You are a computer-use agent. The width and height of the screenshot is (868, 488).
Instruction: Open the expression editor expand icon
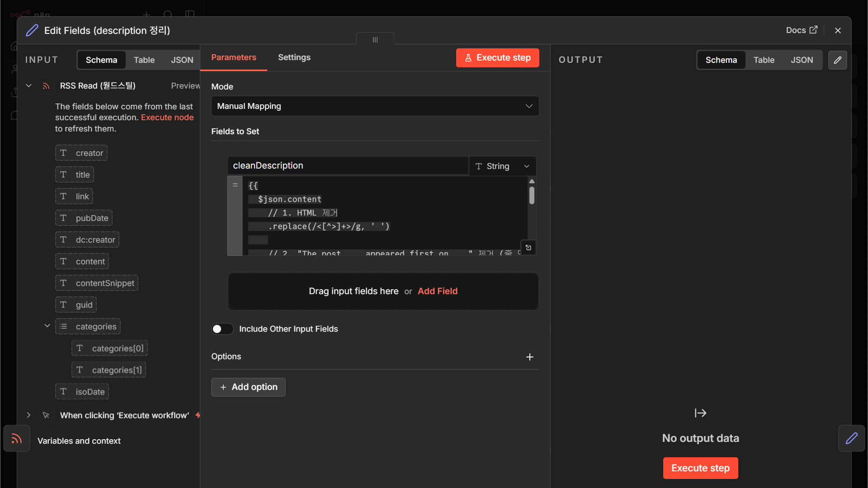pos(528,248)
